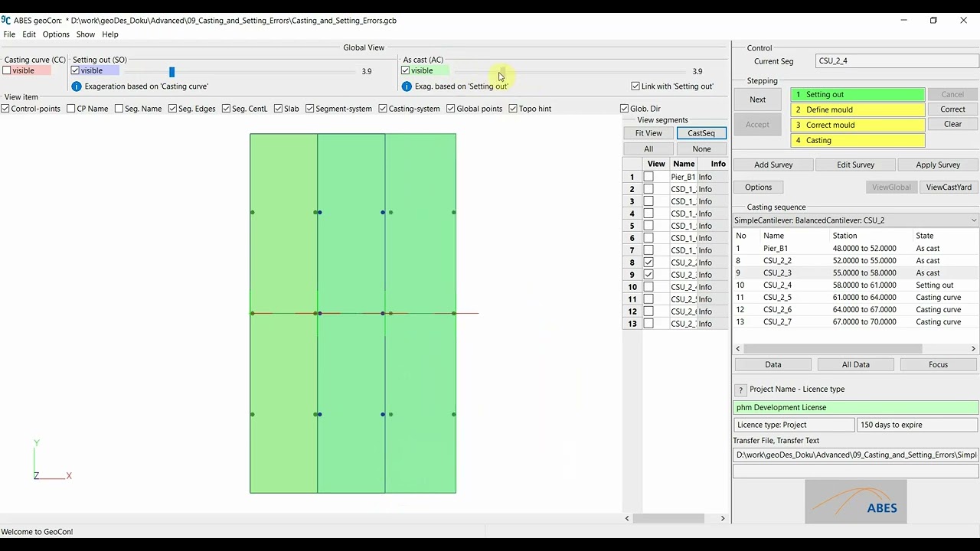Uncheck the Control-points view item
This screenshot has width=980, height=551.
coord(5,109)
